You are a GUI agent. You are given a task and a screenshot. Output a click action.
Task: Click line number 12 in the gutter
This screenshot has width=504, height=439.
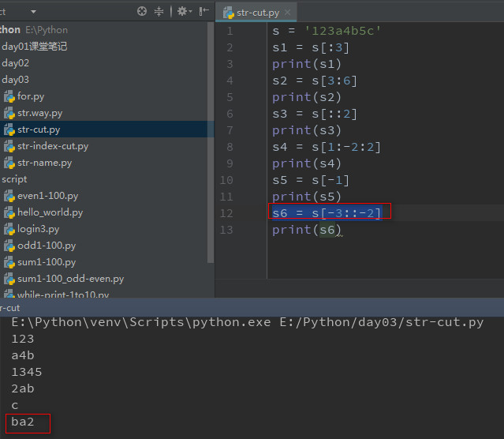tap(226, 213)
